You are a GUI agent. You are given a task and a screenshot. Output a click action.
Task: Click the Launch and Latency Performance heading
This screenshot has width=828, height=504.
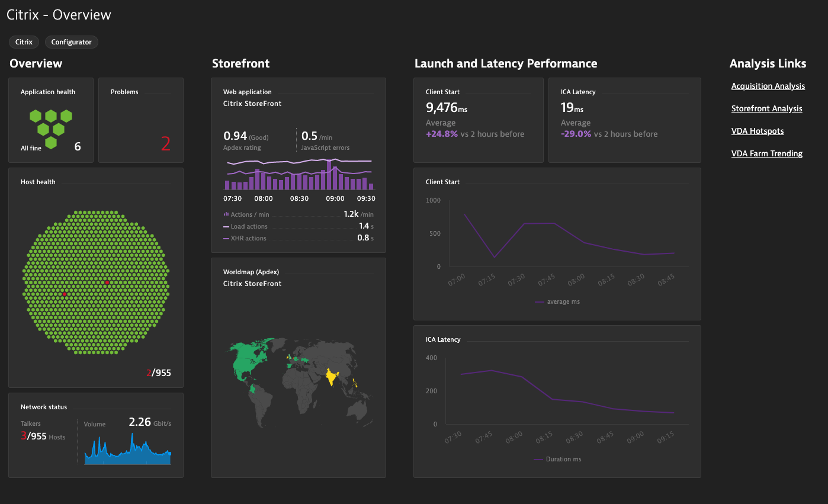coord(506,63)
